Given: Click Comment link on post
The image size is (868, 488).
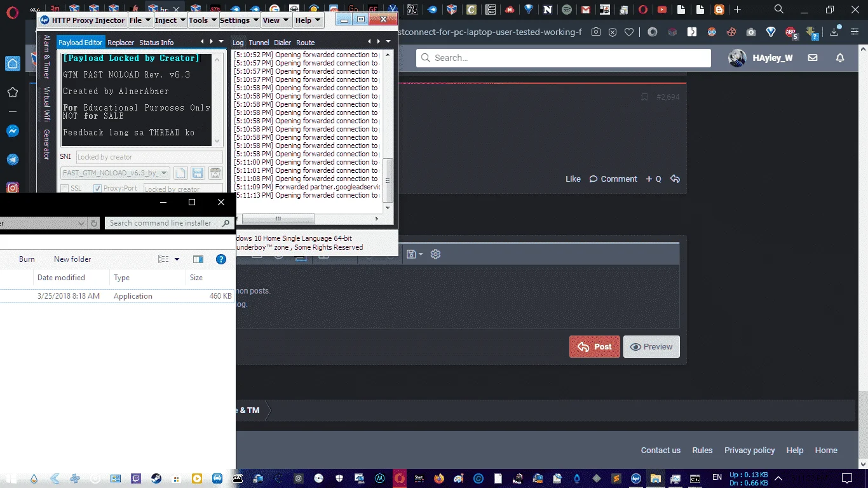Looking at the screenshot, I should click(613, 179).
